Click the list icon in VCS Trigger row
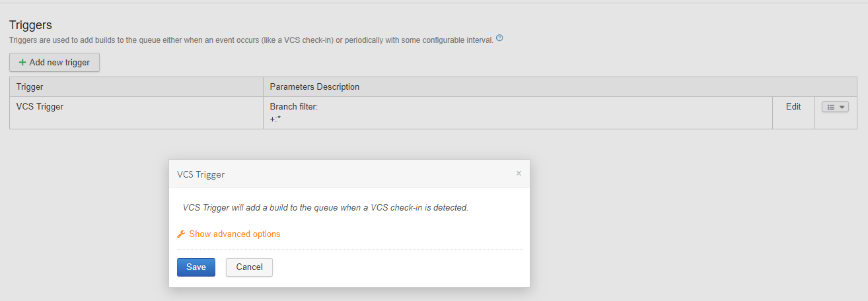The width and height of the screenshot is (868, 301). click(832, 107)
